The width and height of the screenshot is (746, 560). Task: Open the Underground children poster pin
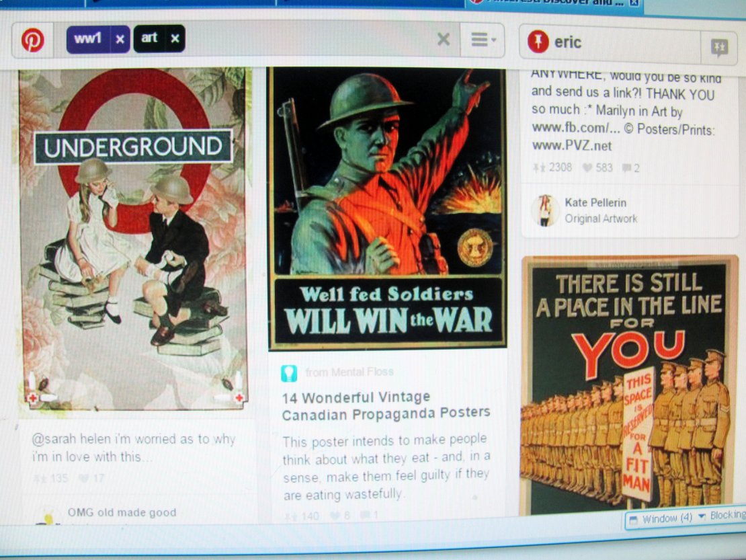pos(133,238)
